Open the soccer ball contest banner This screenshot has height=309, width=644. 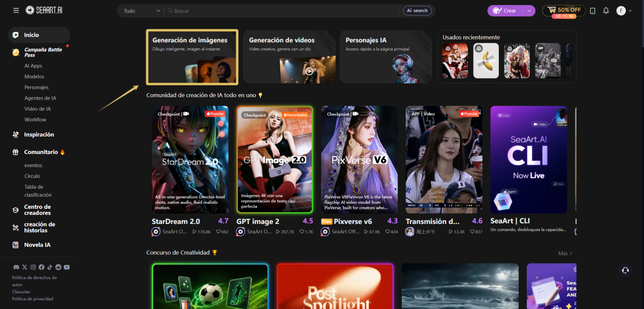tap(210, 287)
